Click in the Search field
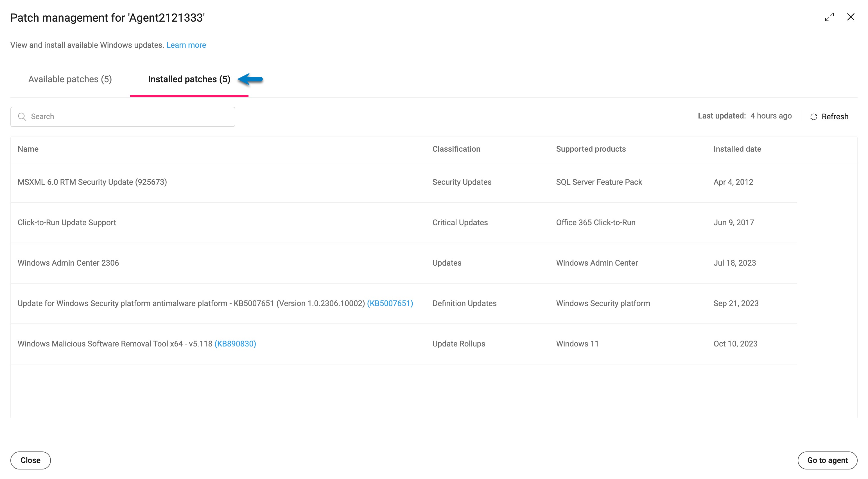 [128, 117]
